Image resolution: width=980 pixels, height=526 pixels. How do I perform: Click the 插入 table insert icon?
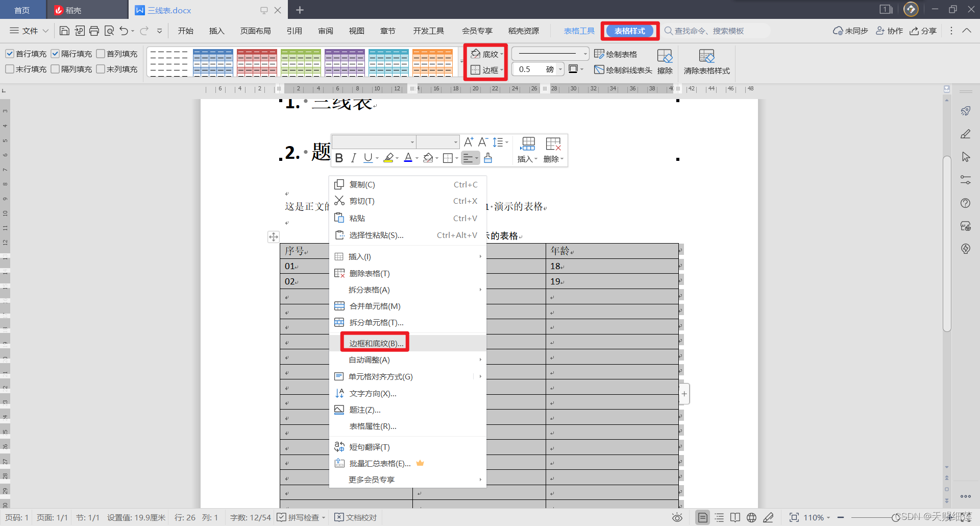528,150
